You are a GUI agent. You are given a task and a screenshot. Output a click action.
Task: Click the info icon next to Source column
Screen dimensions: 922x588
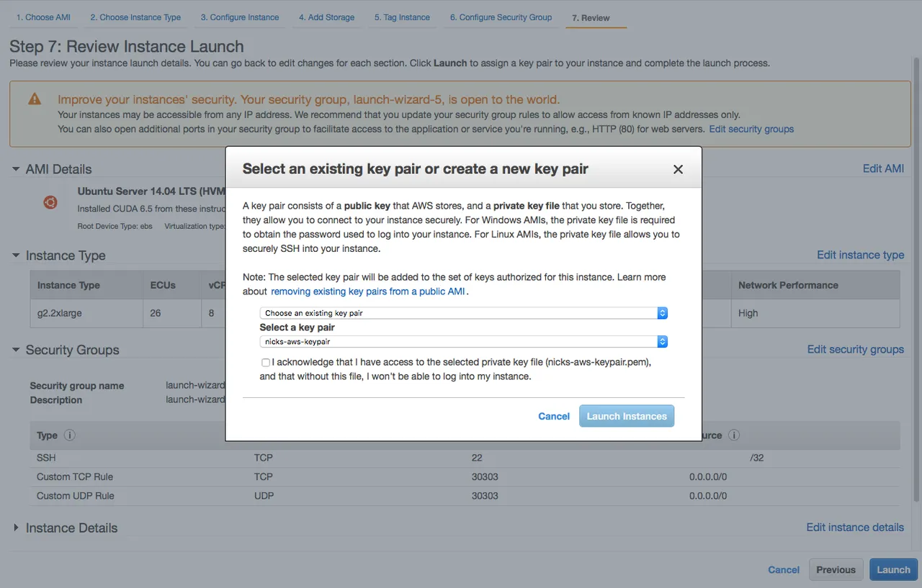coord(733,435)
